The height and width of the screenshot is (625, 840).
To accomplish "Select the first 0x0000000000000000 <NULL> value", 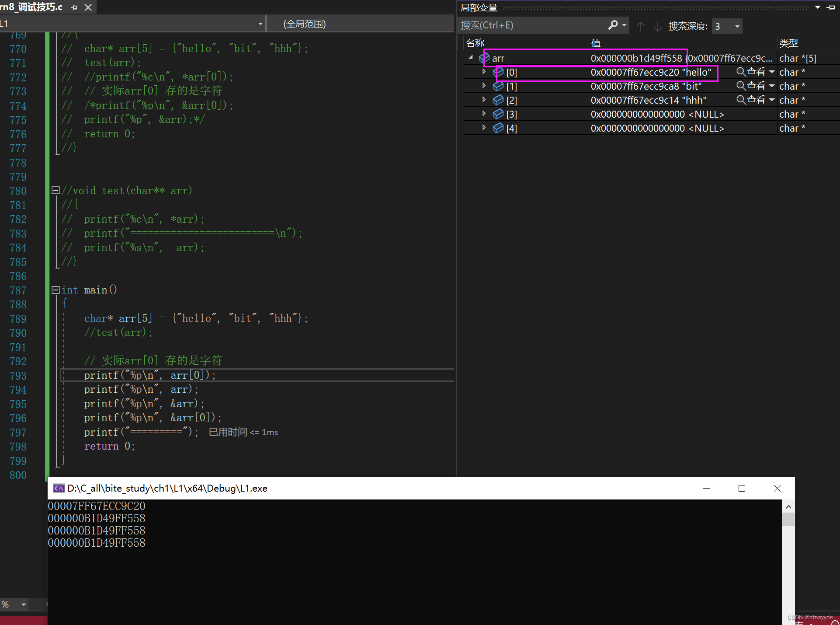I will [657, 114].
